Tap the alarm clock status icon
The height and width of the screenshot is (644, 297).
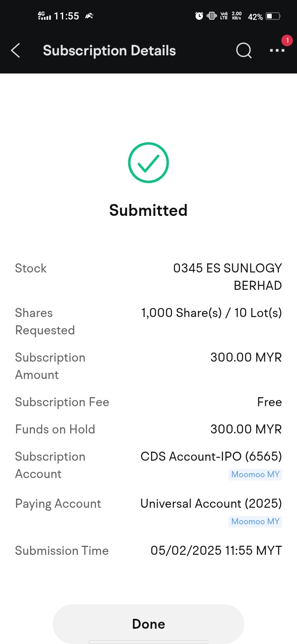point(199,16)
